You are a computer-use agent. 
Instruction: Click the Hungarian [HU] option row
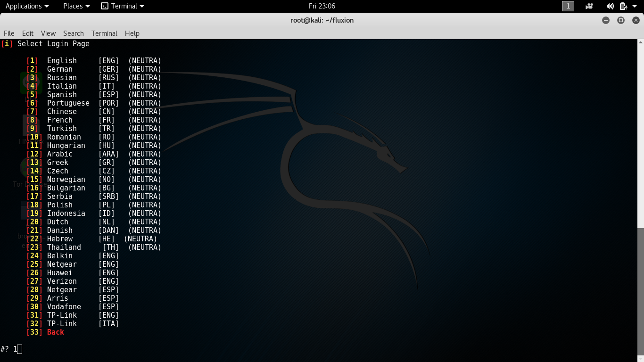click(x=94, y=146)
